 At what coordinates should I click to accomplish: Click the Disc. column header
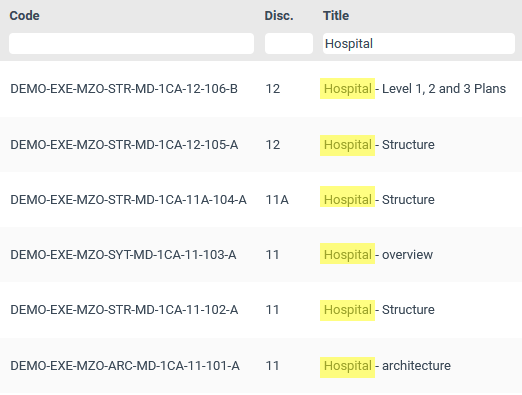coord(279,16)
